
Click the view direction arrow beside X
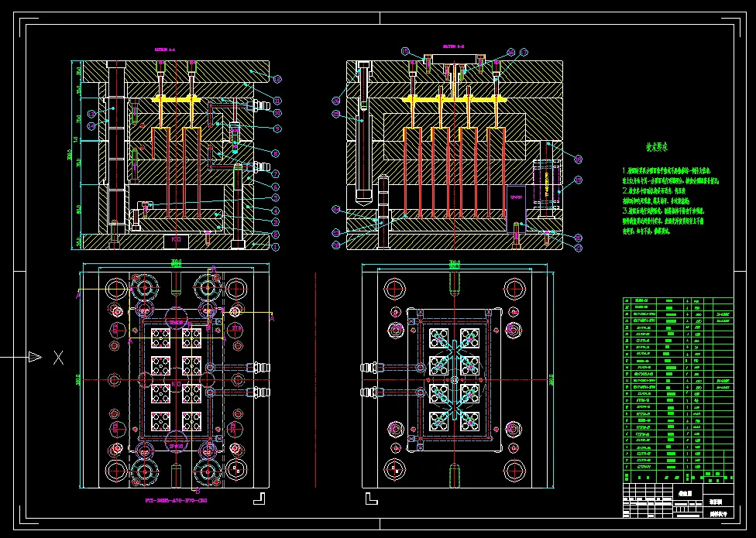[x=35, y=358]
